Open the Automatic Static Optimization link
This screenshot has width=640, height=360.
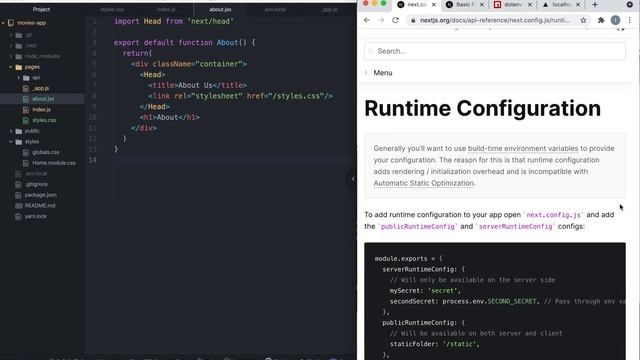coord(424,183)
